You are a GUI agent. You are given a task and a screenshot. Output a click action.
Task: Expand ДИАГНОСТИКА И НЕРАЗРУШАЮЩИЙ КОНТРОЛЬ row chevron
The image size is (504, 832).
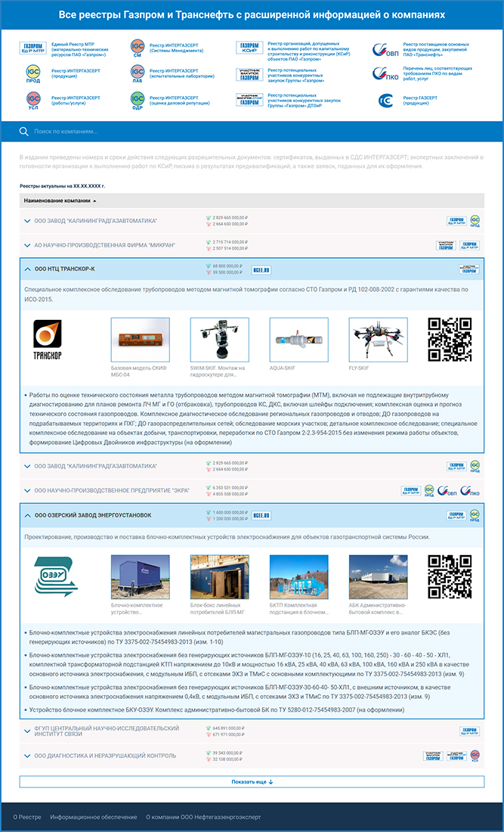coord(27,756)
